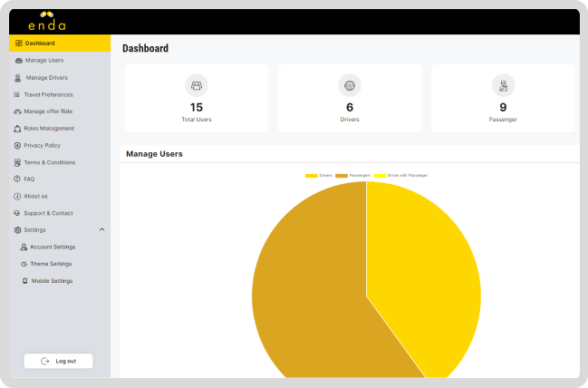This screenshot has height=388, width=588.
Task: Click the 9 Passenger count
Action: (x=503, y=107)
